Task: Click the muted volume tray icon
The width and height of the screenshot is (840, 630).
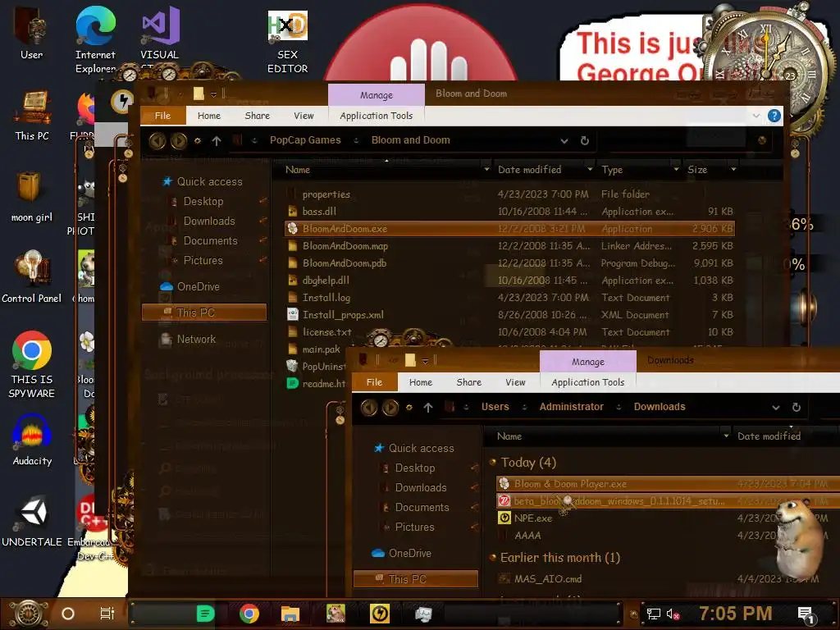Action: [x=673, y=614]
